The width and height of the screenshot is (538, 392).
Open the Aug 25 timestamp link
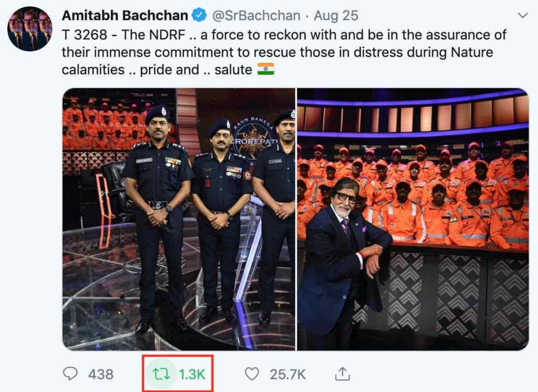coord(336,16)
